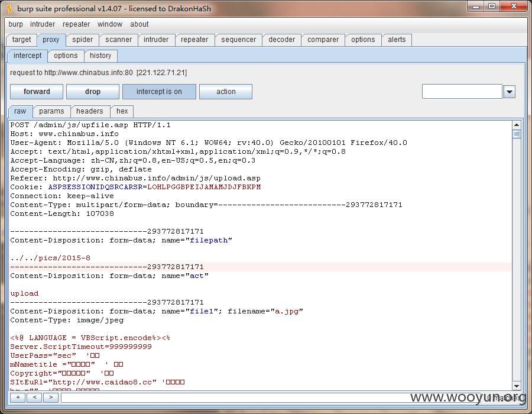Click the scrollbar up arrow
Viewport: 532px width, 414px height.
click(x=517, y=125)
